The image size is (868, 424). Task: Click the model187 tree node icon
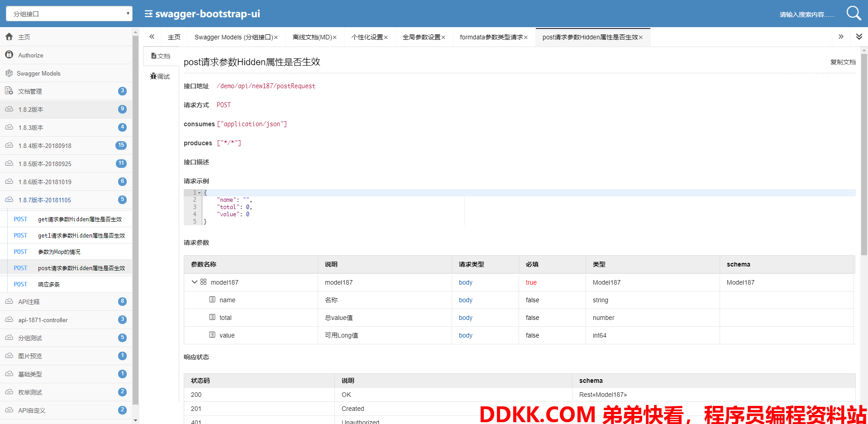click(204, 282)
